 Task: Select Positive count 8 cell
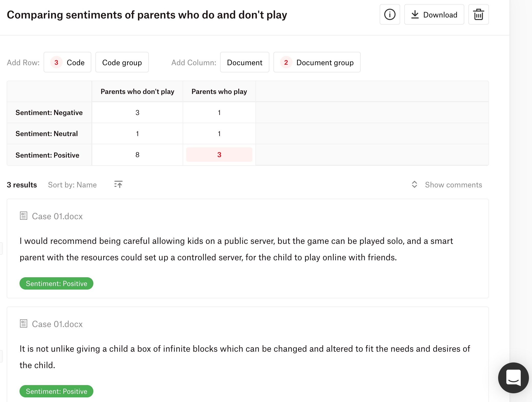[137, 155]
